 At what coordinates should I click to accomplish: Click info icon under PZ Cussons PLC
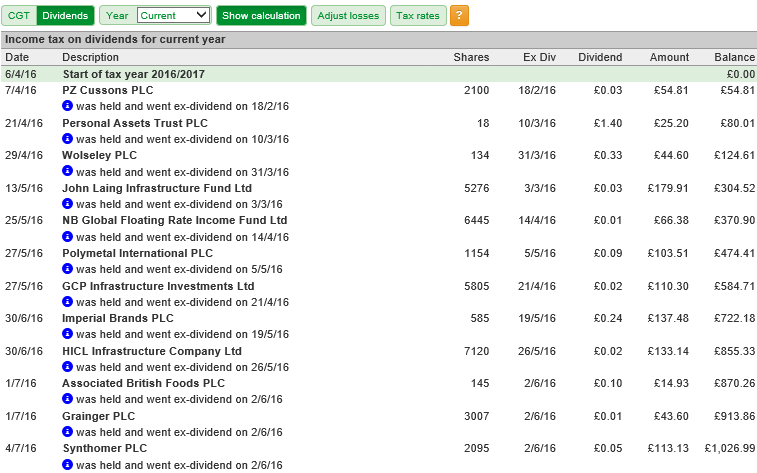[68, 105]
